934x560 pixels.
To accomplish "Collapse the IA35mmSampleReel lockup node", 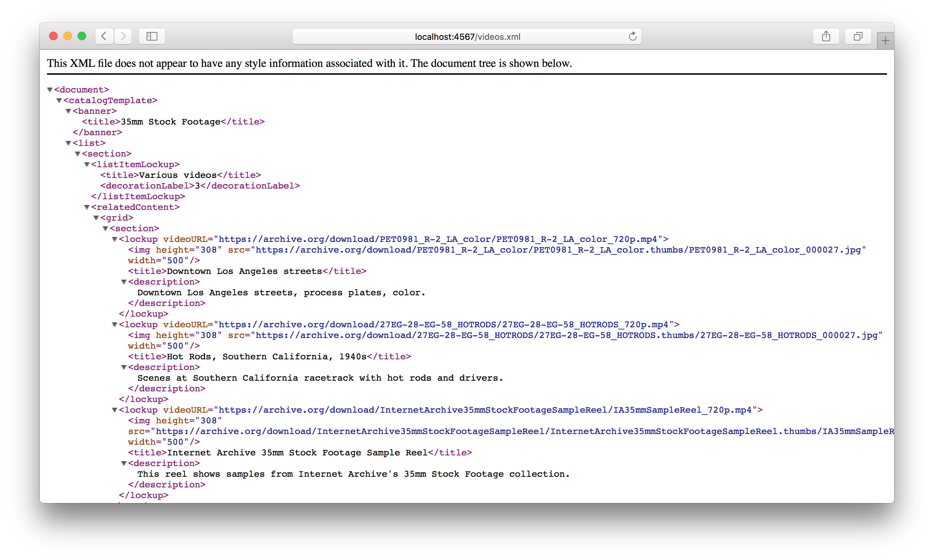I will 115,410.
